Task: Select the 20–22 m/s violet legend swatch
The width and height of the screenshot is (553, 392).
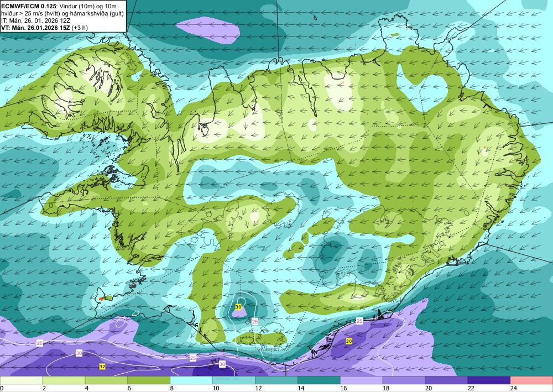Action: coord(446,380)
